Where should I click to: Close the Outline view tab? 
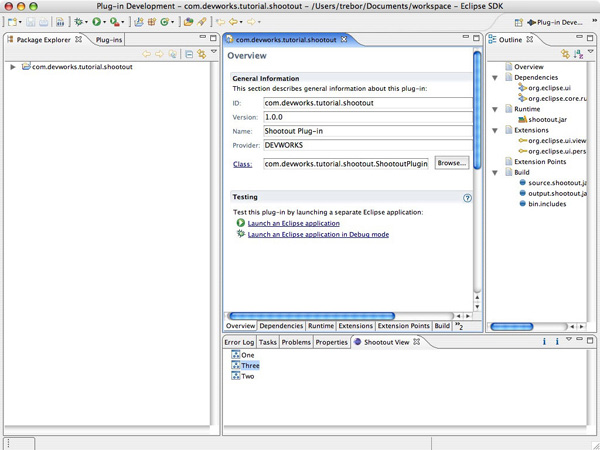pyautogui.click(x=530, y=39)
